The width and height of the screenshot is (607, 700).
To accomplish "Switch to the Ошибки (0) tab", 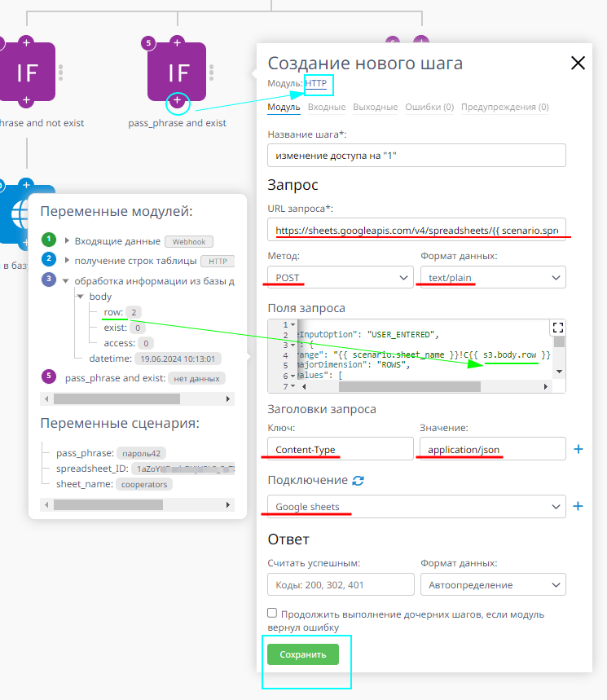I will (429, 107).
